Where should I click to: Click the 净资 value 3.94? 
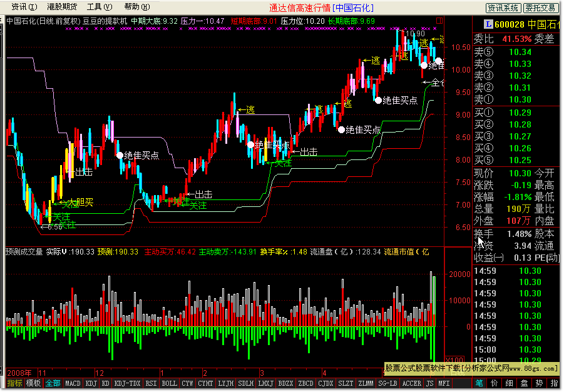523,246
